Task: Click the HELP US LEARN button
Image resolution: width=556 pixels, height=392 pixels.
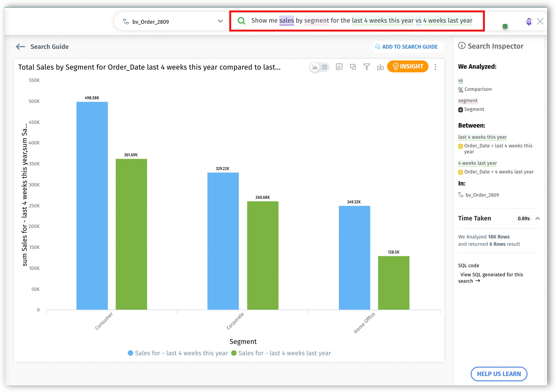Action: coord(499,374)
